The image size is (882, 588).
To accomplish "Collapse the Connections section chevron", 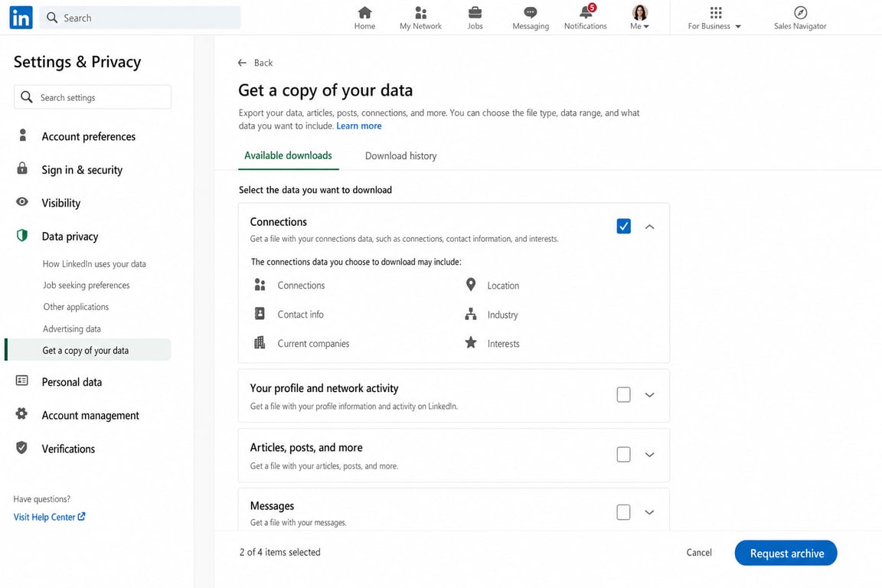I will point(650,226).
